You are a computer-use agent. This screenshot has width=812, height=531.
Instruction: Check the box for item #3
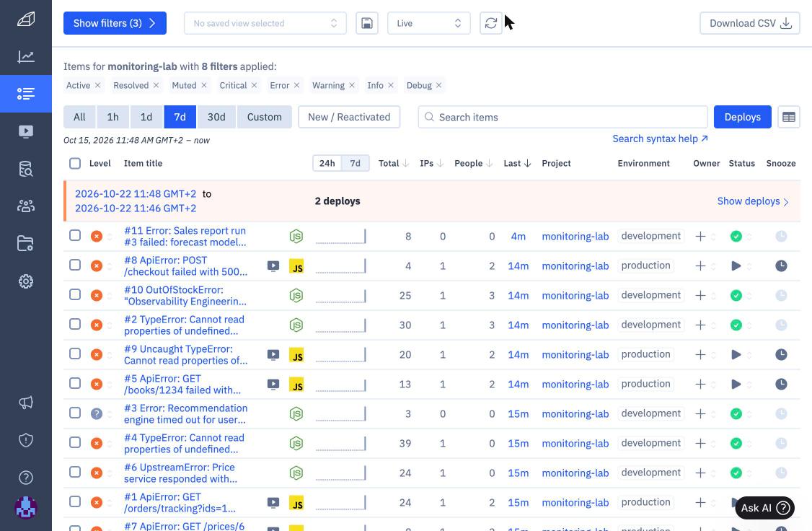click(75, 413)
